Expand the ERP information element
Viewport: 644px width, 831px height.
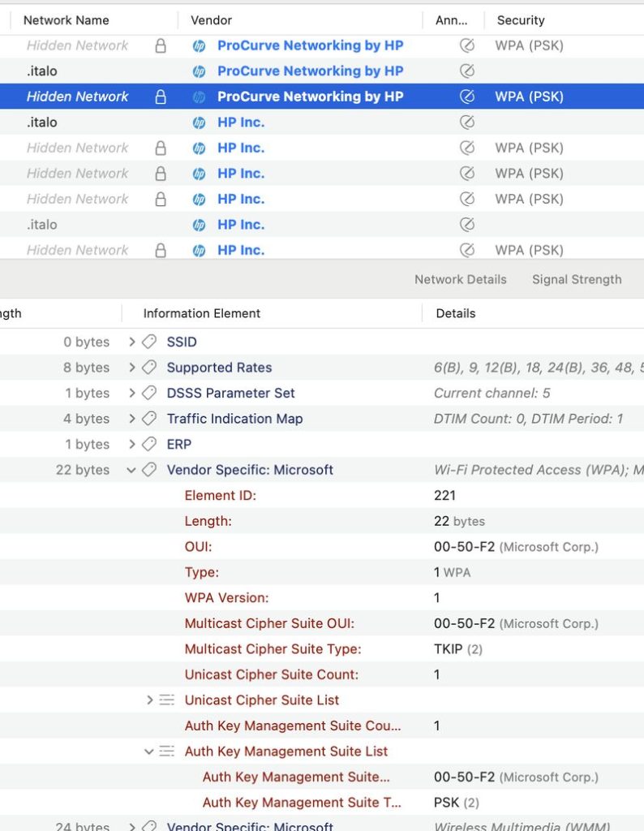tap(132, 444)
